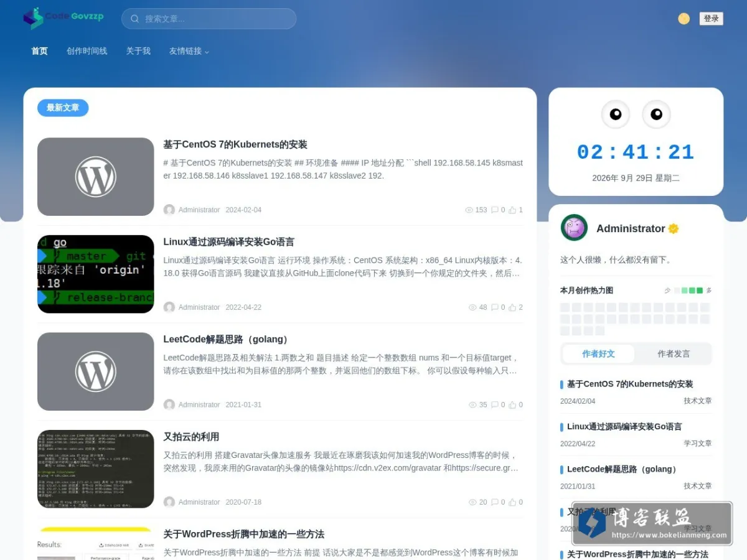Click 技术文章 tag beside 2021/01/31
Image resolution: width=747 pixels, height=560 pixels.
697,486
